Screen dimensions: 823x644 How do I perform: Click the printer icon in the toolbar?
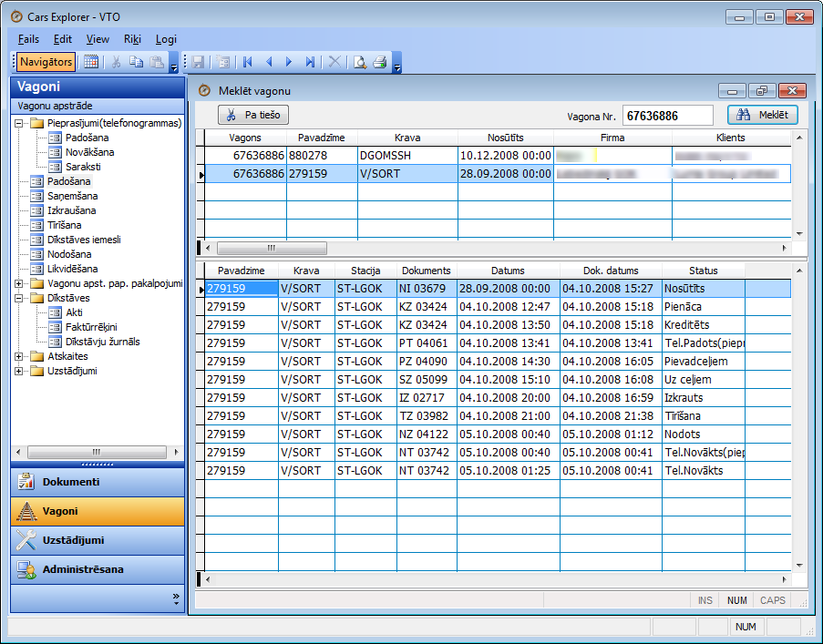click(x=380, y=62)
